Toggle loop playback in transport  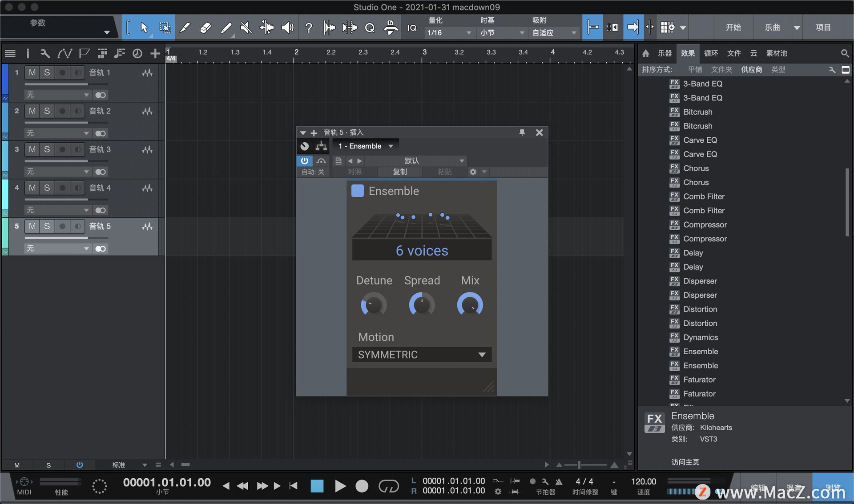(389, 486)
